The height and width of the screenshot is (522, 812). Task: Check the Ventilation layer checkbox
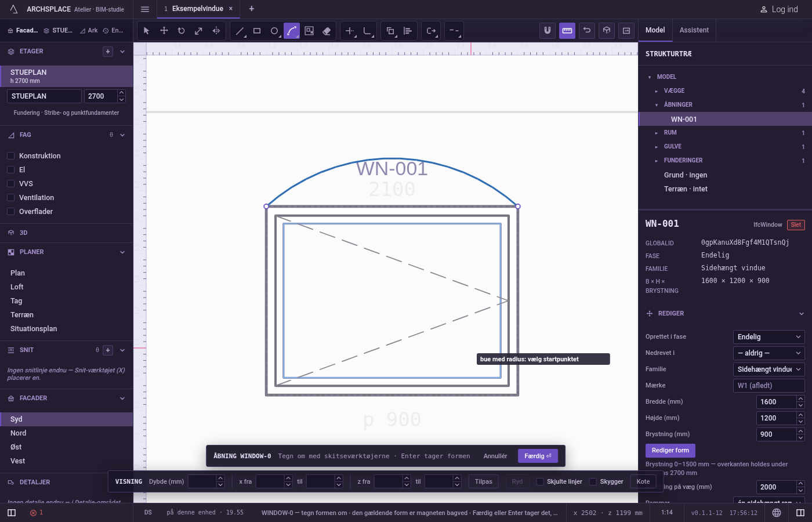[10, 198]
